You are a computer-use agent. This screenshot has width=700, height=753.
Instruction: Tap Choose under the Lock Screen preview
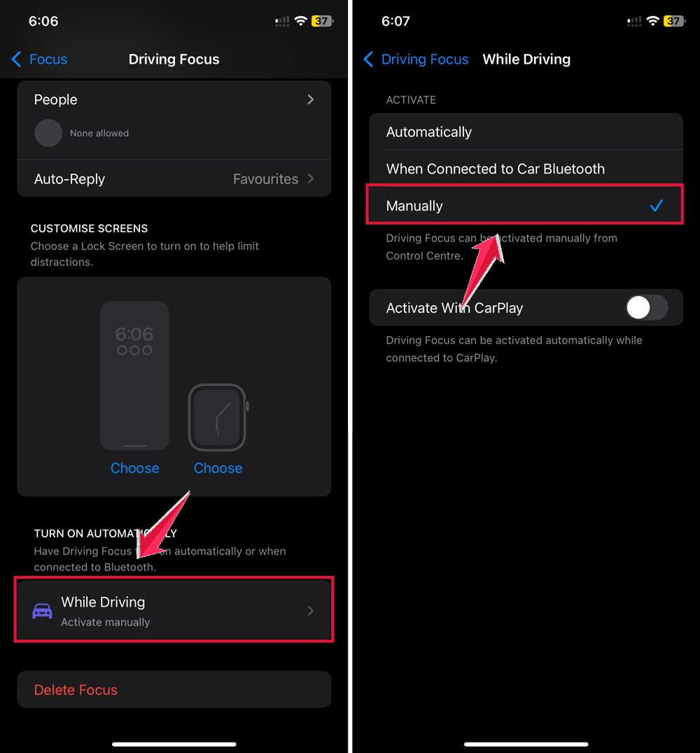(x=135, y=468)
